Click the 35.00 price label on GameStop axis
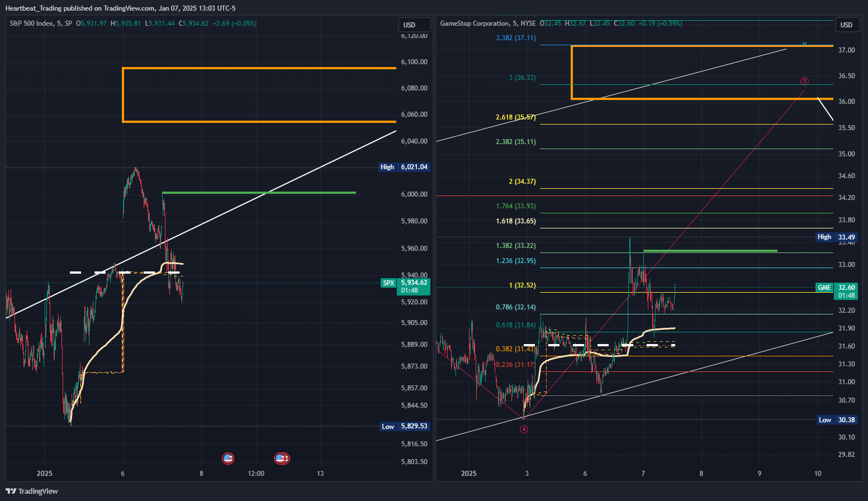The height and width of the screenshot is (501, 868). point(847,154)
